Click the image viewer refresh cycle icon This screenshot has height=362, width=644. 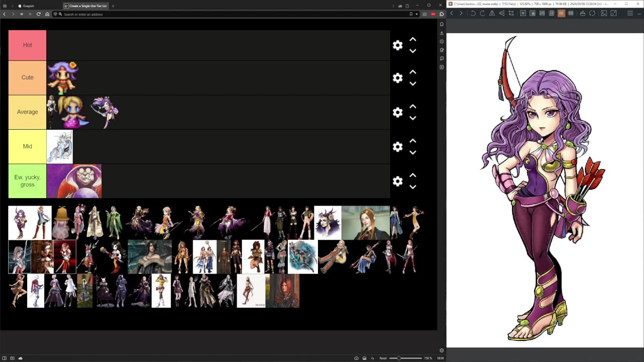click(x=592, y=13)
